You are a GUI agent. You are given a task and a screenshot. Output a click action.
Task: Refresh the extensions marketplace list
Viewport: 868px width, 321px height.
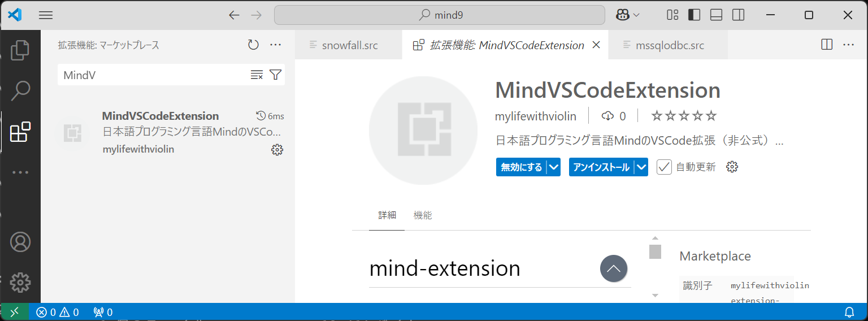pos(253,45)
